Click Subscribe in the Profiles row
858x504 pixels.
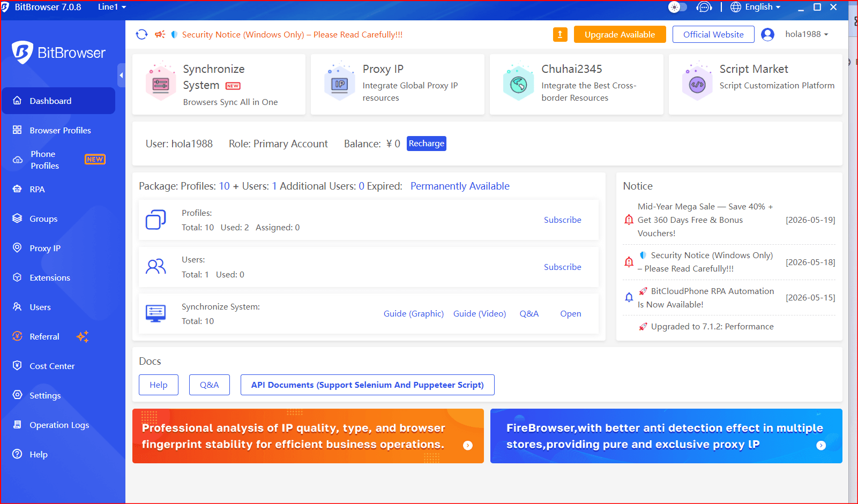(563, 220)
